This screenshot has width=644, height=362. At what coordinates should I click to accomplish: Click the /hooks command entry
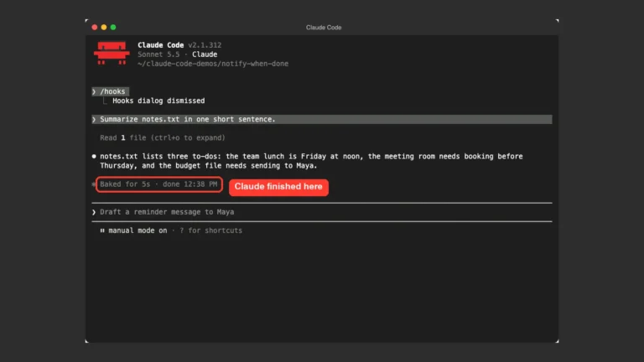point(110,91)
